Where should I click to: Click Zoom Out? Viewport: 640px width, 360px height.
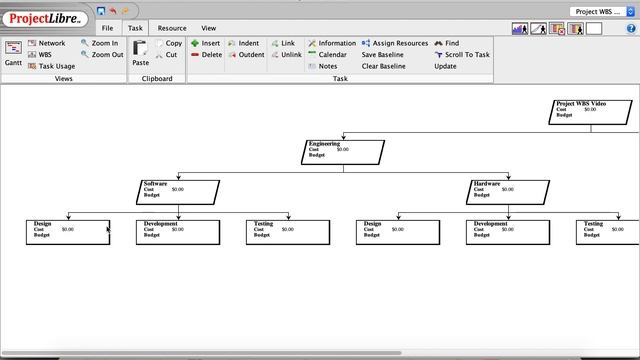tap(102, 54)
